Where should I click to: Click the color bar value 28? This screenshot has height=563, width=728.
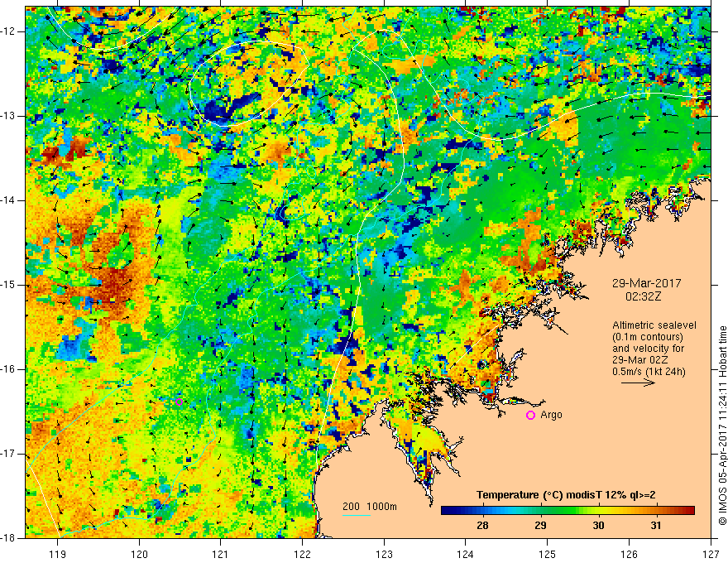coord(482,526)
